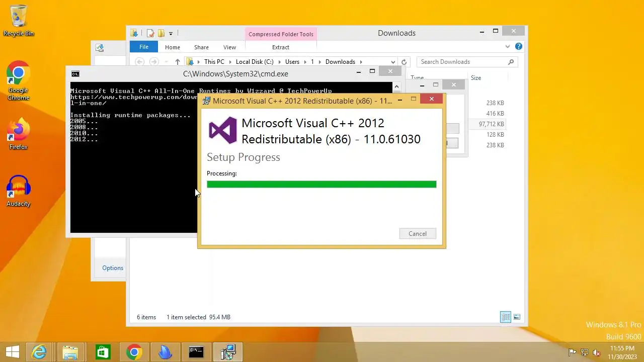The image size is (644, 362).
Task: Click the New folder quick access icon
Action: [x=161, y=33]
